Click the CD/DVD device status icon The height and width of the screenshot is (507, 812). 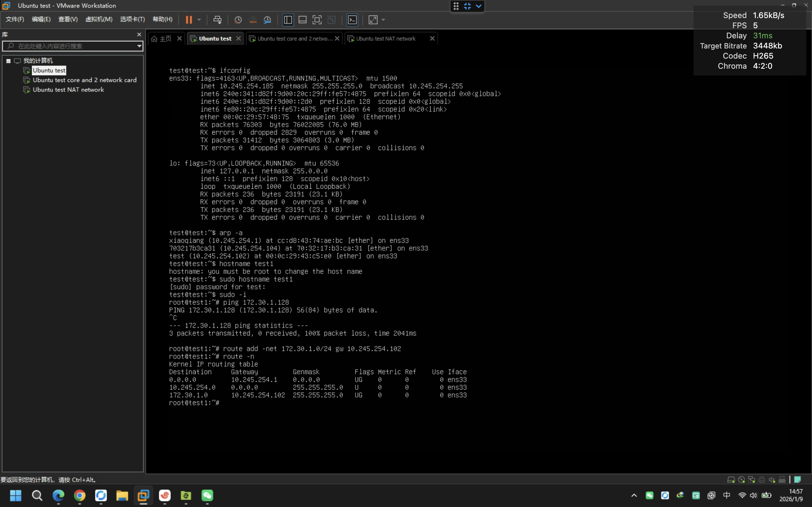[x=742, y=479]
